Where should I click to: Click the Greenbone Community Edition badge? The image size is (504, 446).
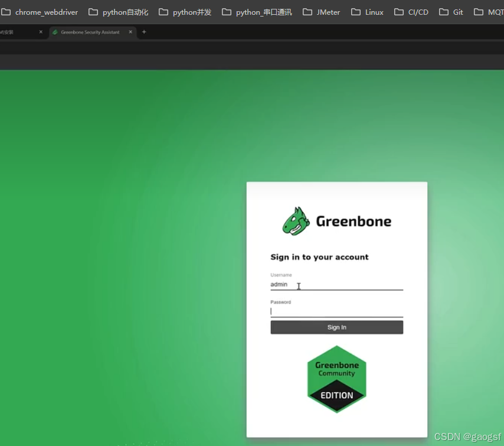coord(336,379)
